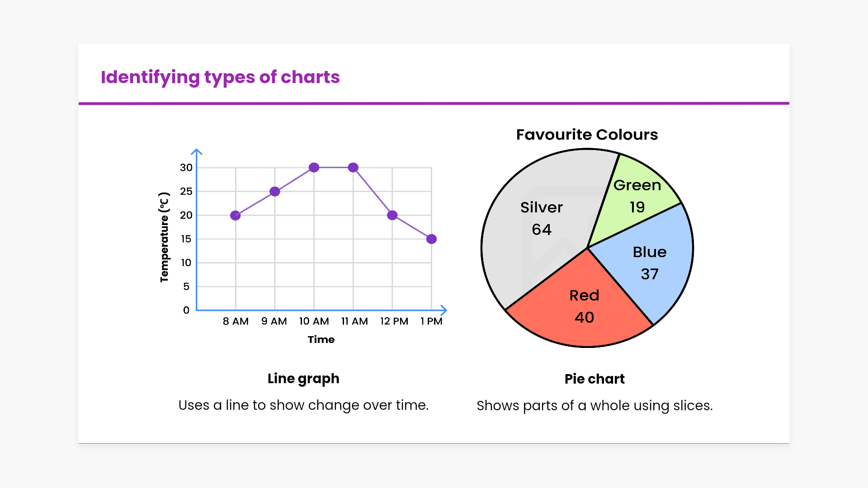Select the 'Line graph' caption
This screenshot has width=868, height=488.
303,379
